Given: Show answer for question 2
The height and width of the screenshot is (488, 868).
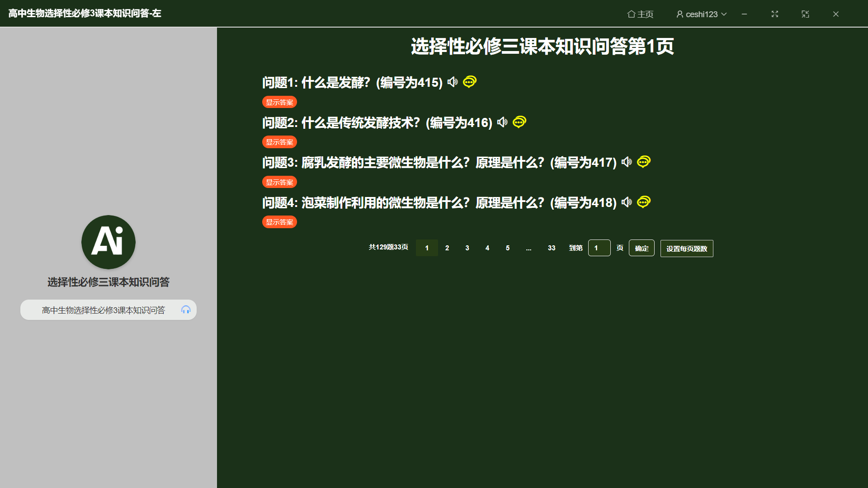Looking at the screenshot, I should tap(279, 142).
